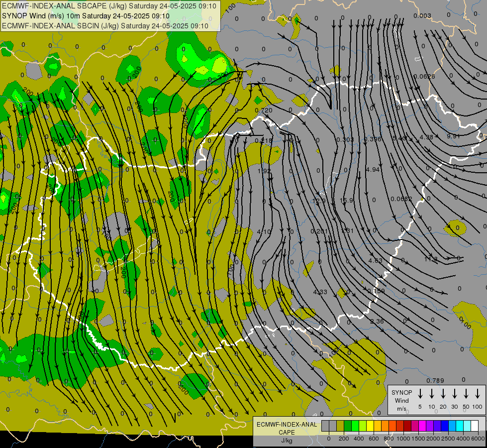Click the J/kg unit label in the legend
487x448 pixels.
click(x=287, y=441)
